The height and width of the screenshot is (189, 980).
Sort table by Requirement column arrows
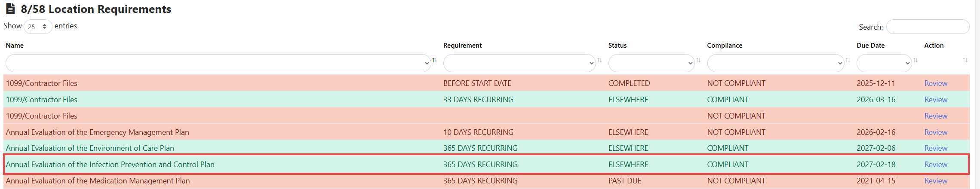[x=599, y=60]
